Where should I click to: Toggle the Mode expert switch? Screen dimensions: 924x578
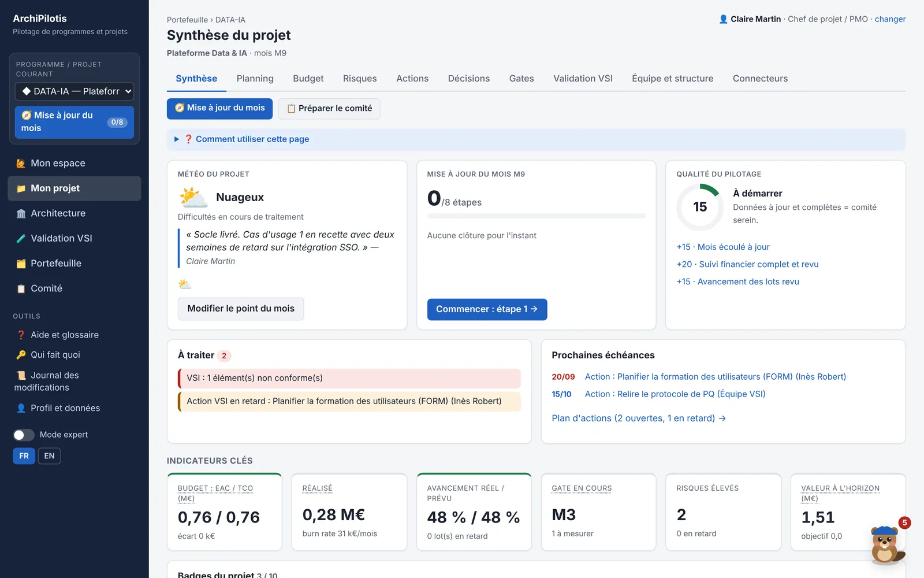24,435
